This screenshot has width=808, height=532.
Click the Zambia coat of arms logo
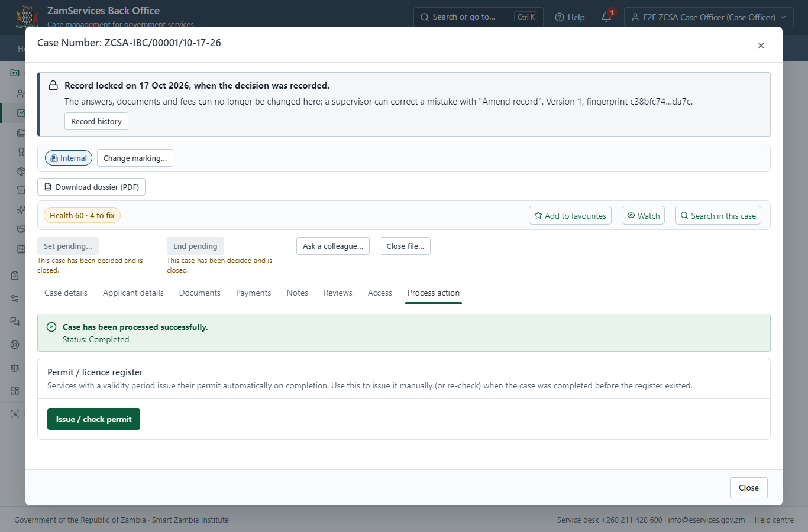(x=27, y=17)
